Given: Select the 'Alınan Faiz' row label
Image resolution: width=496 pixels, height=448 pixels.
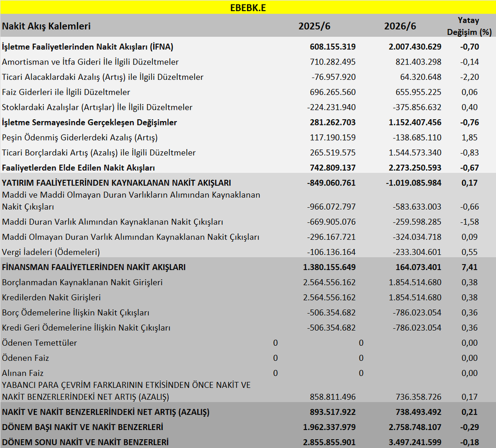Looking at the screenshot, I should (x=22, y=373).
